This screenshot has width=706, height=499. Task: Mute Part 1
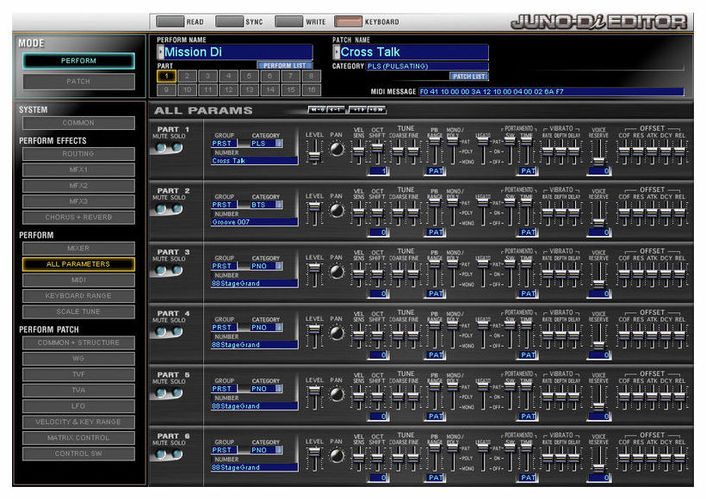[x=161, y=147]
